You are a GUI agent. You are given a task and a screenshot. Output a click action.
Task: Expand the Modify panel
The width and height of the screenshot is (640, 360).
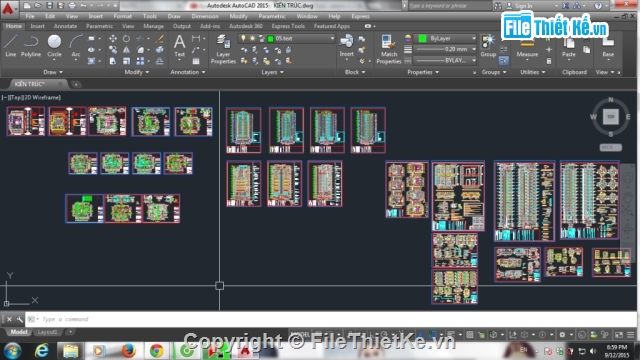click(137, 72)
